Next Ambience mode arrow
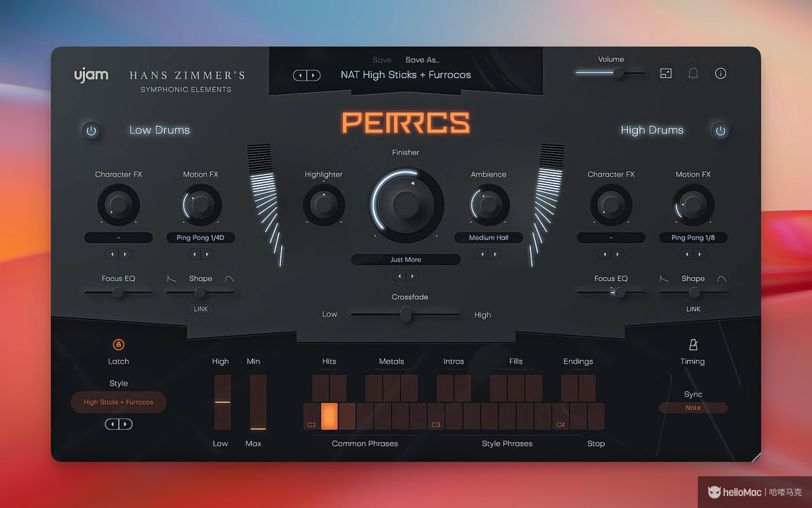812x508 pixels. (x=495, y=254)
